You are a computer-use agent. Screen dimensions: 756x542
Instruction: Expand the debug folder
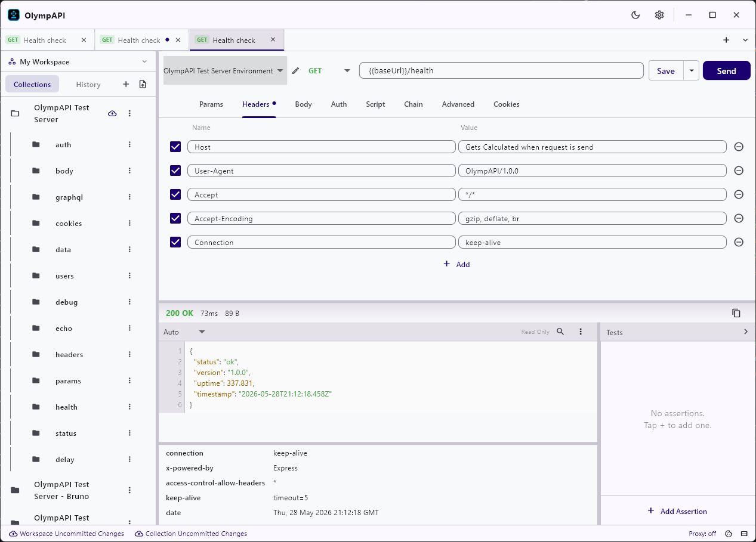click(36, 302)
